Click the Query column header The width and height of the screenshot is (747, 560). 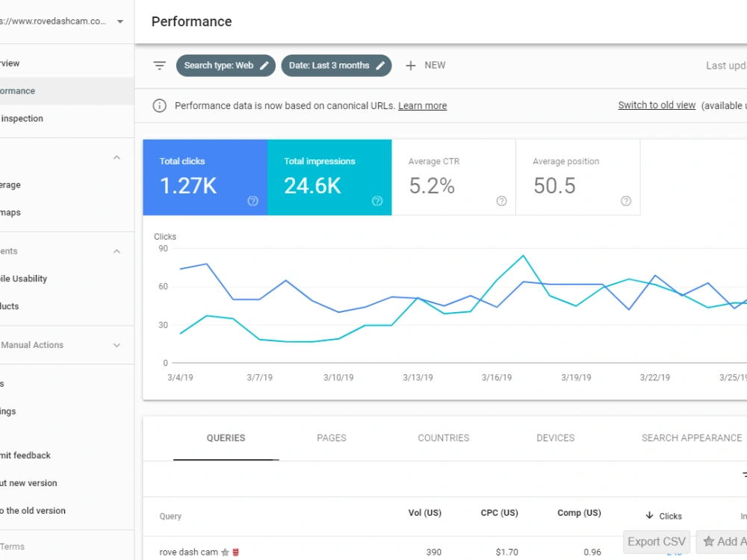click(x=170, y=516)
